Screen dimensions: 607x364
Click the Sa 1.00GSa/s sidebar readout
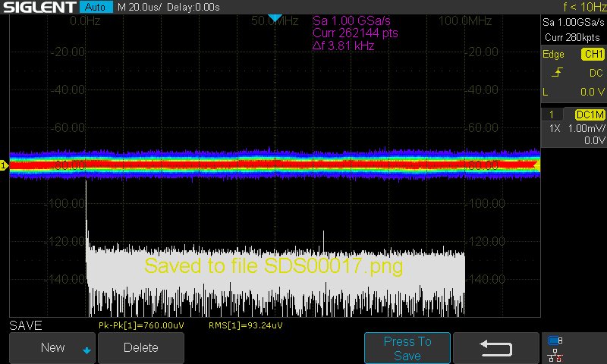(x=573, y=23)
